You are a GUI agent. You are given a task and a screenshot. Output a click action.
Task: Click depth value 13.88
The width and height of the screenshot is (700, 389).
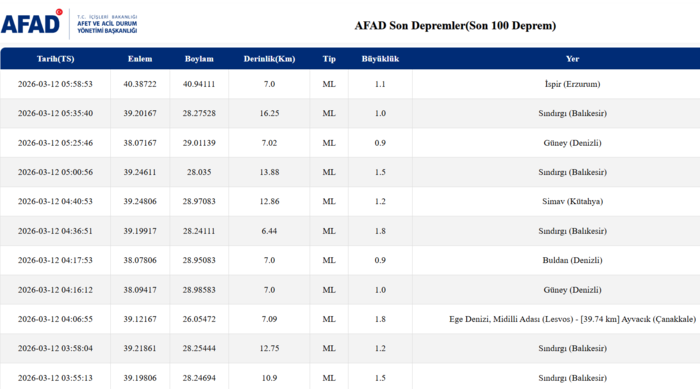(x=269, y=172)
